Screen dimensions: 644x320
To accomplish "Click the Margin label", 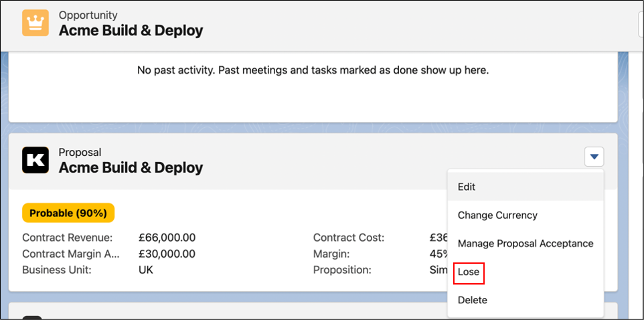I will [331, 254].
